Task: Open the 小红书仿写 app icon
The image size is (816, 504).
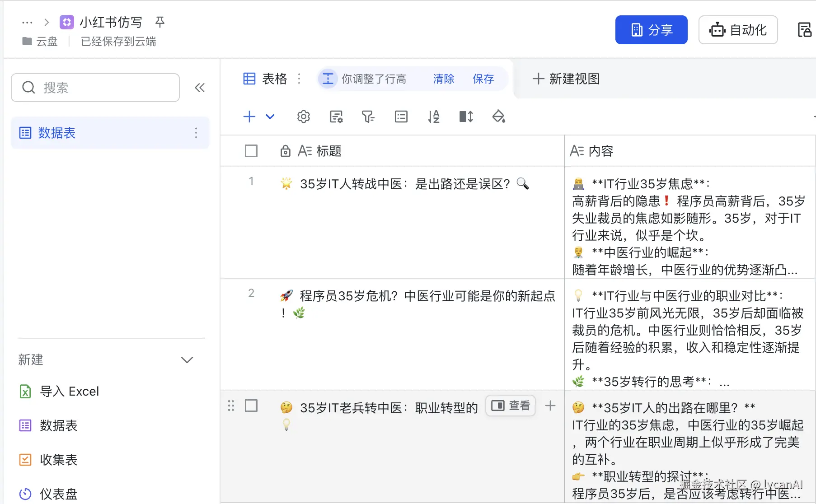Action: tap(67, 22)
